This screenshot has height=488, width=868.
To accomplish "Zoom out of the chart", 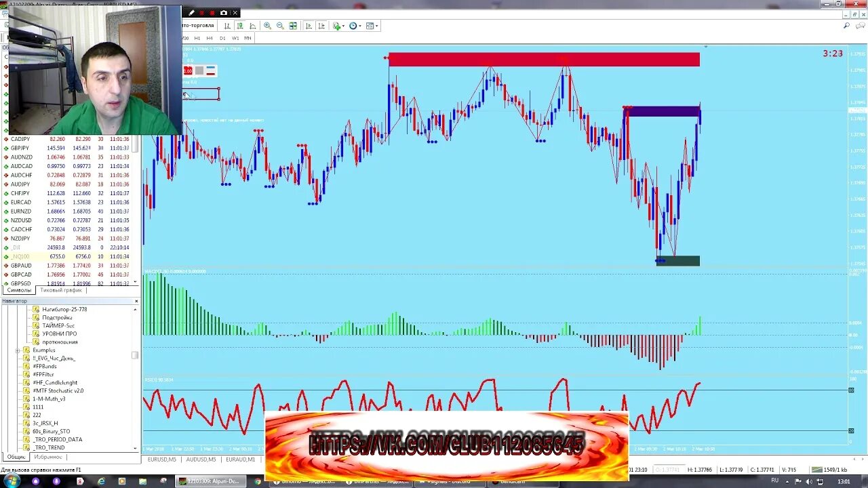I will [x=280, y=26].
